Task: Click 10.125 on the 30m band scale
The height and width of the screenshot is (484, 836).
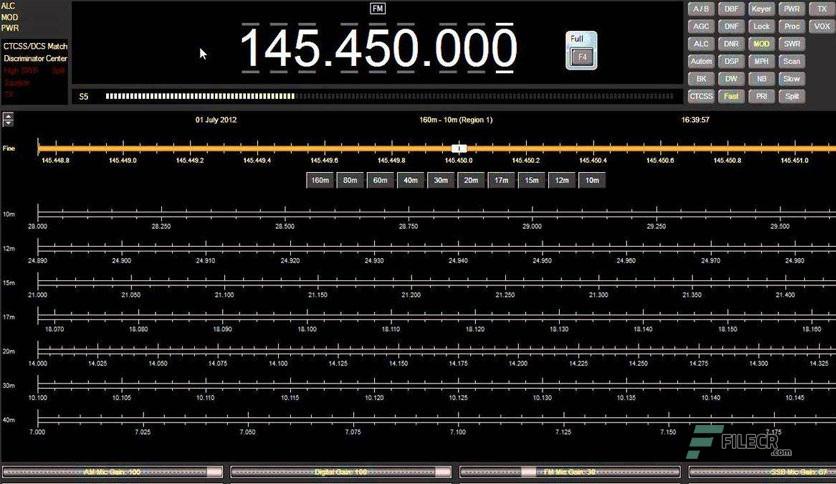Action: [458, 398]
